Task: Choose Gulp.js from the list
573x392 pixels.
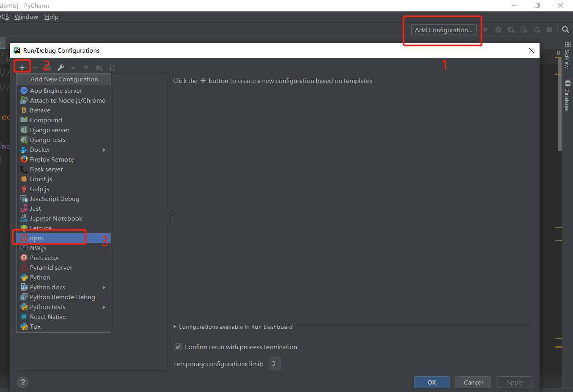Action: (63, 189)
